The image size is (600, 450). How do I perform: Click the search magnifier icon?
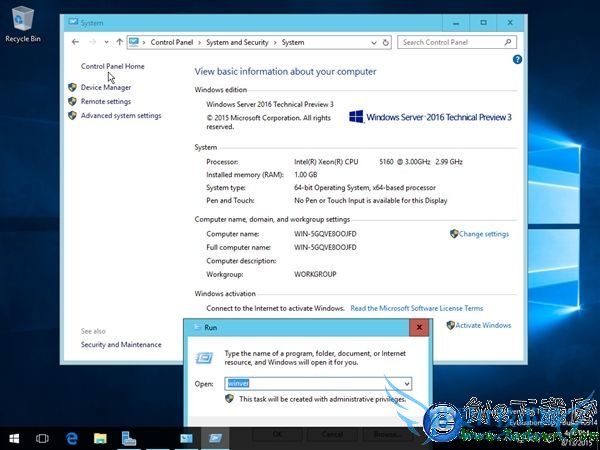pyautogui.click(x=508, y=42)
